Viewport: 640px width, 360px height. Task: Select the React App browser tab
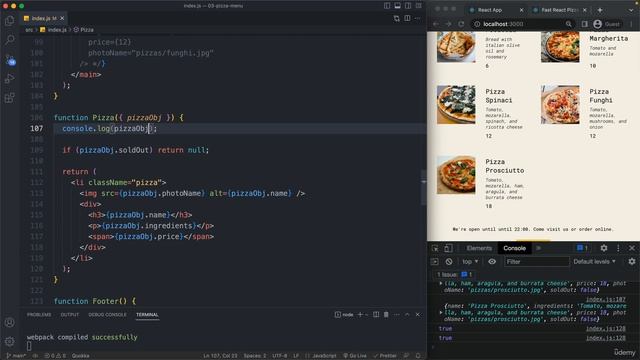(x=497, y=10)
